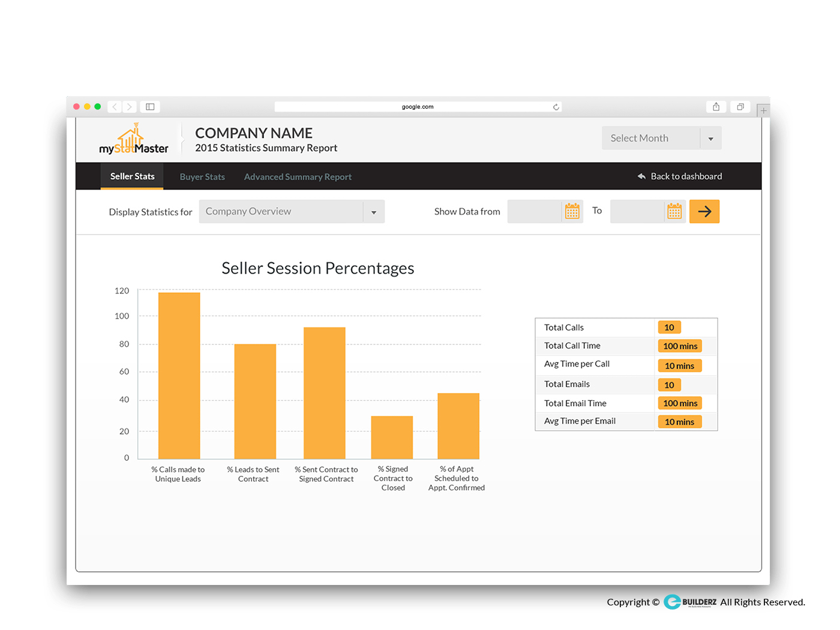The height and width of the screenshot is (630, 840).
Task: Open the end date calendar icon
Action: [x=674, y=211]
